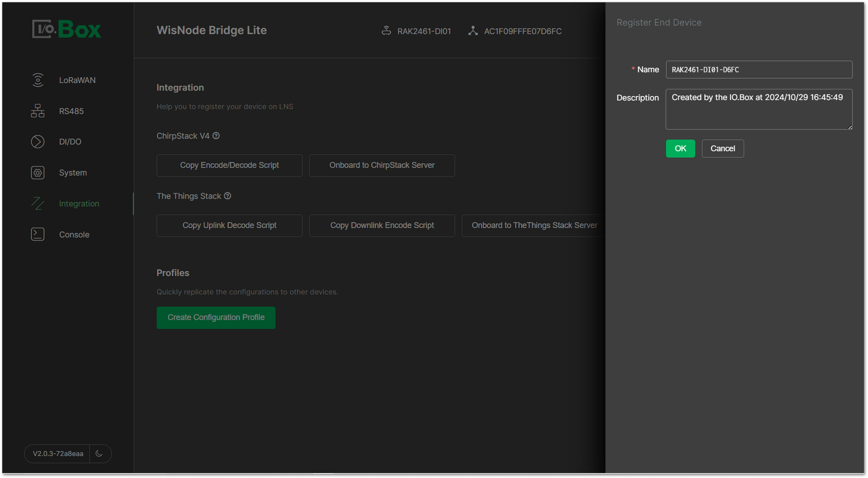Click network node icon beside AC1F09FFFE07D6FC

473,31
